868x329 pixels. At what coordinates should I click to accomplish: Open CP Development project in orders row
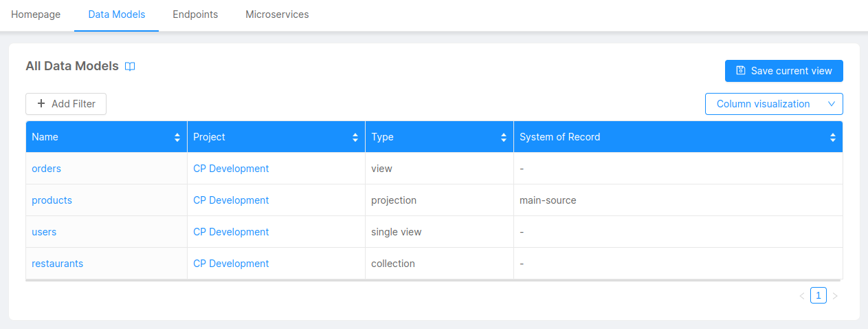tap(231, 169)
